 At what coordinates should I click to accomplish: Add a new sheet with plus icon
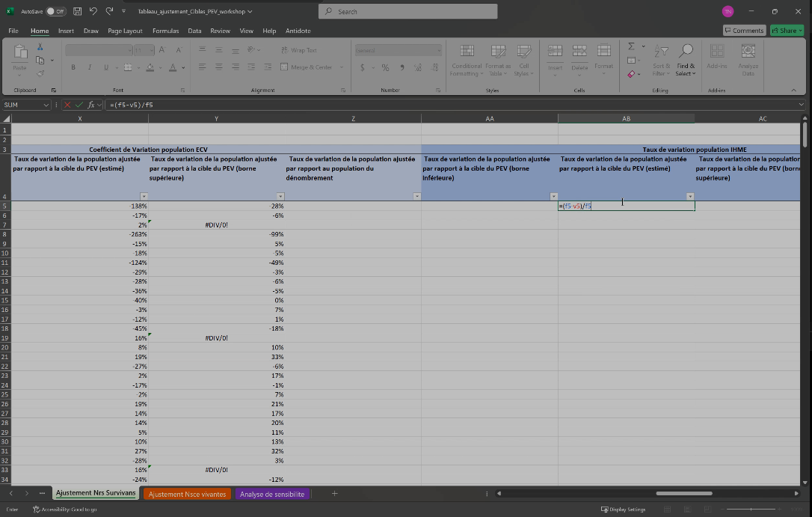click(334, 494)
